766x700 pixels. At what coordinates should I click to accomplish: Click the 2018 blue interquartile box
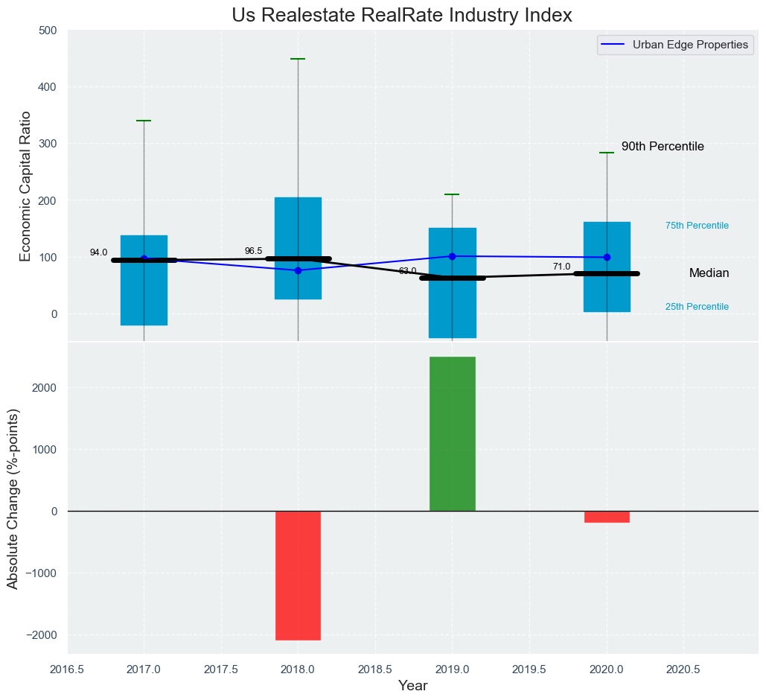click(298, 223)
